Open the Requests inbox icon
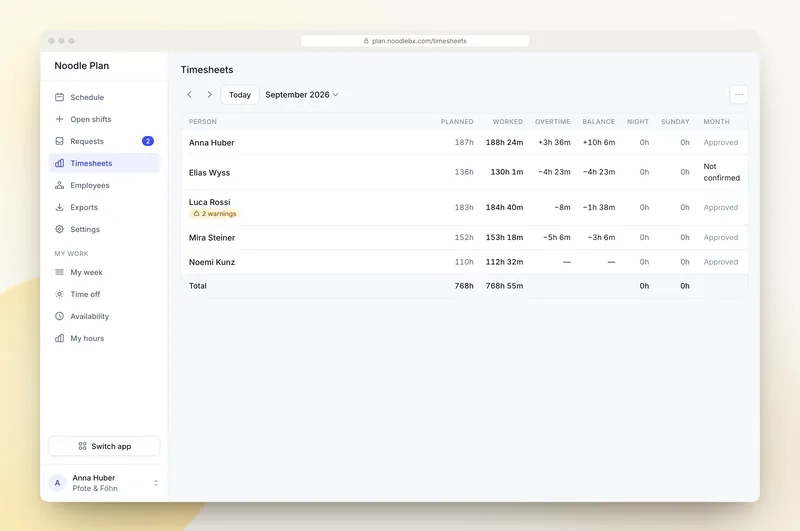The width and height of the screenshot is (800, 531). tap(59, 141)
